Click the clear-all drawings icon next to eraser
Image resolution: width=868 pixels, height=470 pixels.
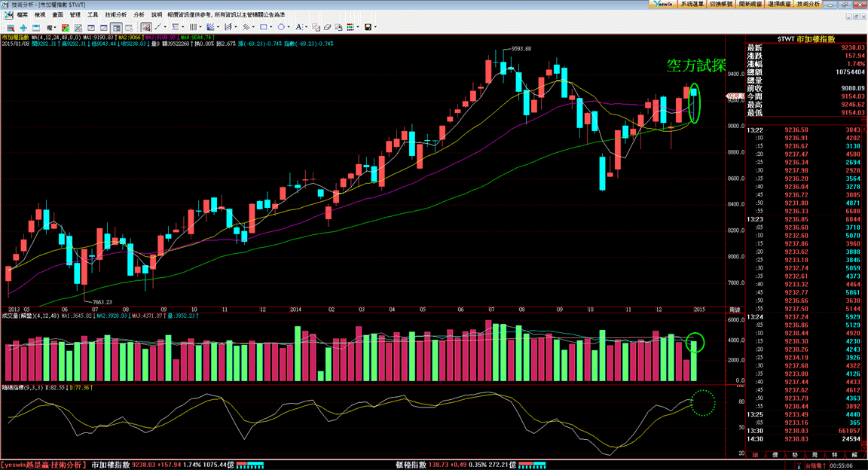pyautogui.click(x=338, y=27)
